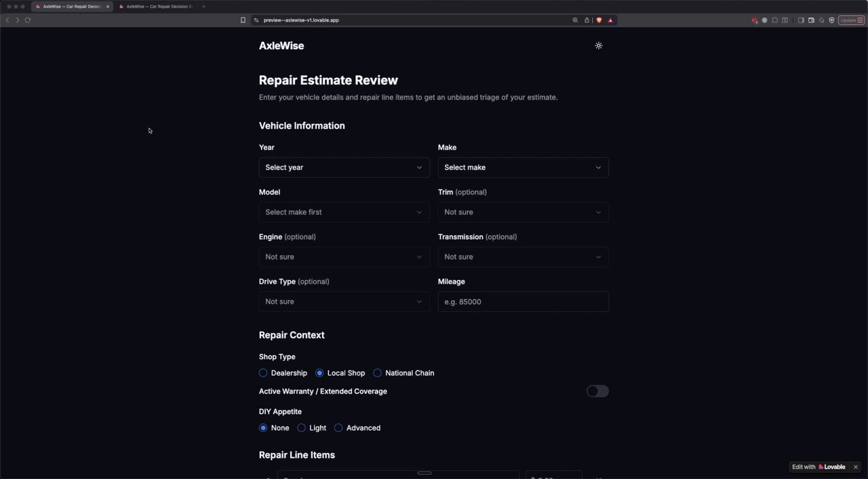Screen dimensions: 868x479
Task: Open the Year dropdown
Action: pos(344,167)
